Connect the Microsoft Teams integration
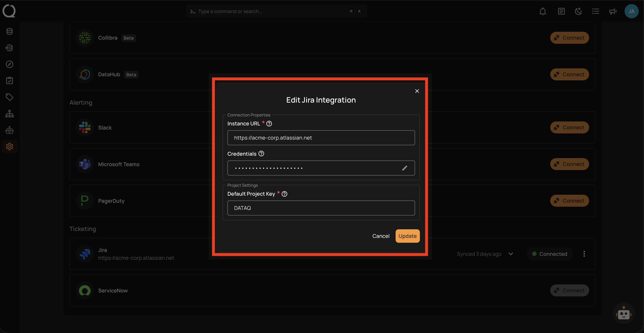The image size is (644, 333). 569,164
